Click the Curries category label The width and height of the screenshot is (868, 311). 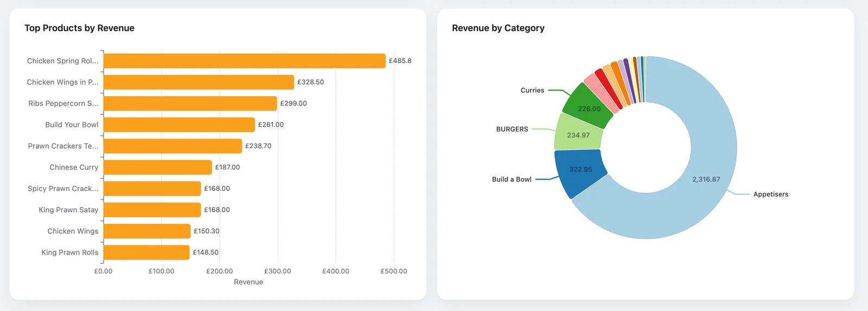point(532,90)
